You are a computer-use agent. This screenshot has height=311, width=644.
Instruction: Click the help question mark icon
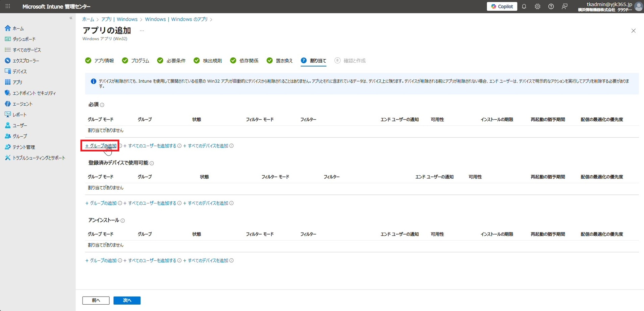click(551, 6)
